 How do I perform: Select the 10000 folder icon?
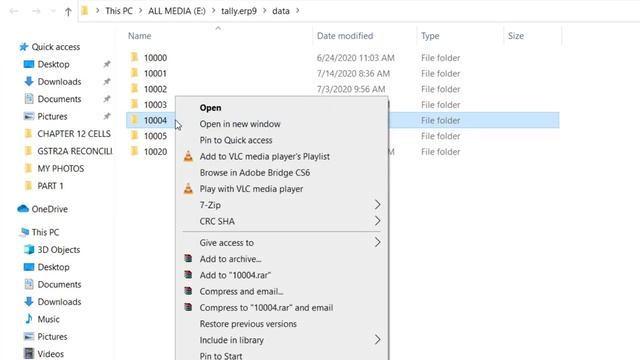pyautogui.click(x=135, y=57)
